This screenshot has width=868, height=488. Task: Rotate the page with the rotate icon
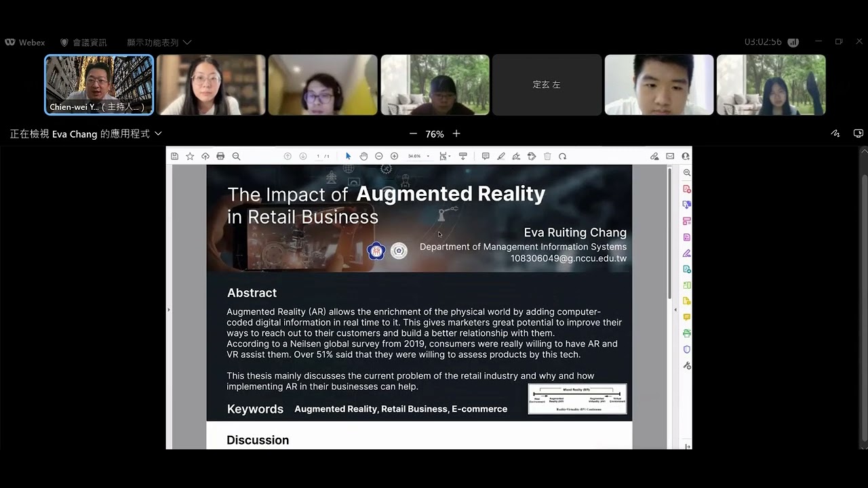tap(562, 156)
